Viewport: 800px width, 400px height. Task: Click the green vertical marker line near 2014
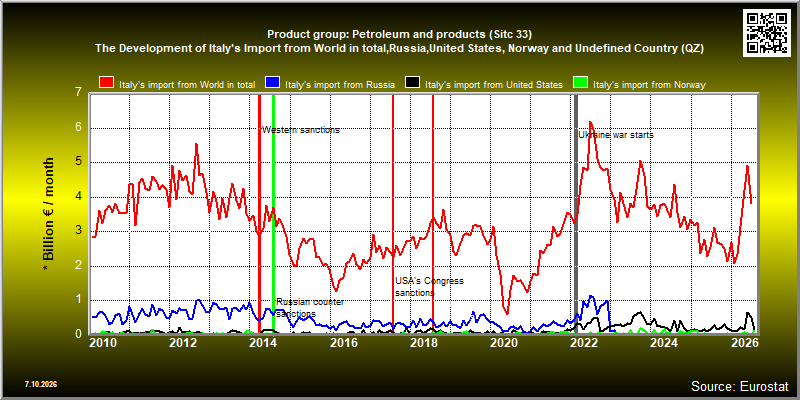(x=273, y=213)
